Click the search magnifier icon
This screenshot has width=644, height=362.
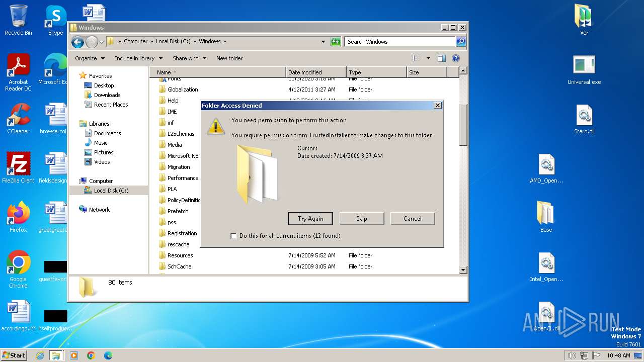[x=461, y=42]
